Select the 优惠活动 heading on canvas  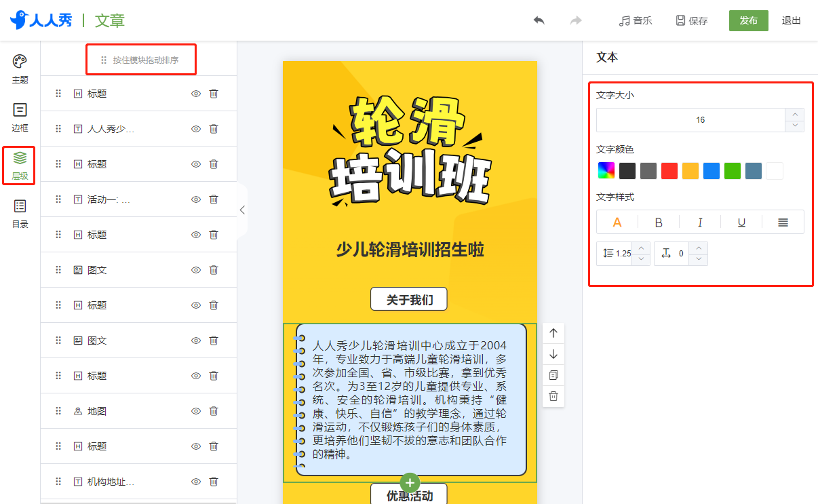coord(409,495)
